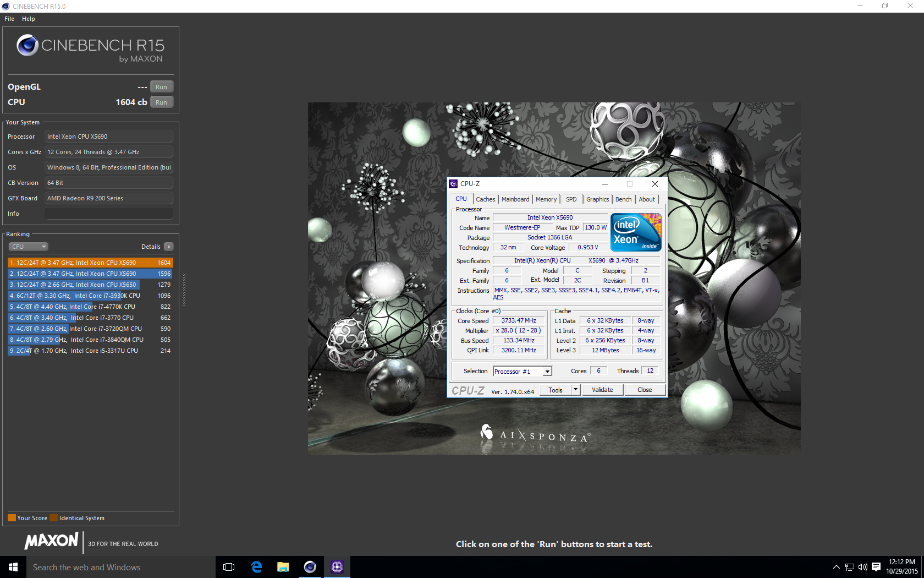Click the Processor field Intel Xeon CPU X5690
The height and width of the screenshot is (578, 924).
click(109, 137)
